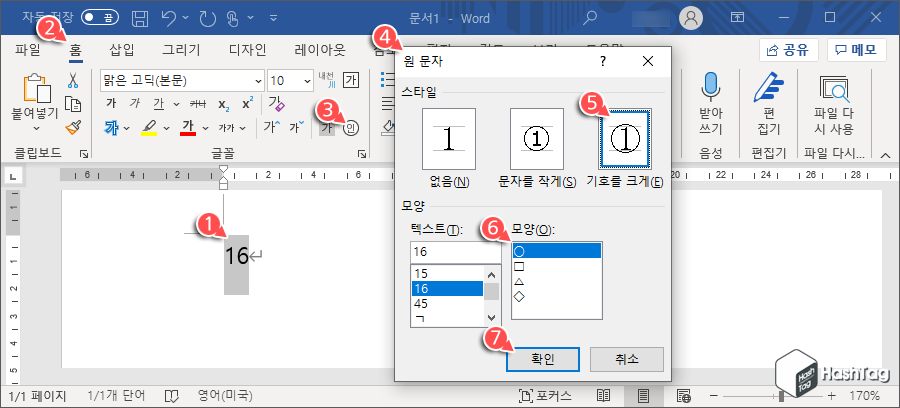Show phonetic guide icon

coord(327,80)
